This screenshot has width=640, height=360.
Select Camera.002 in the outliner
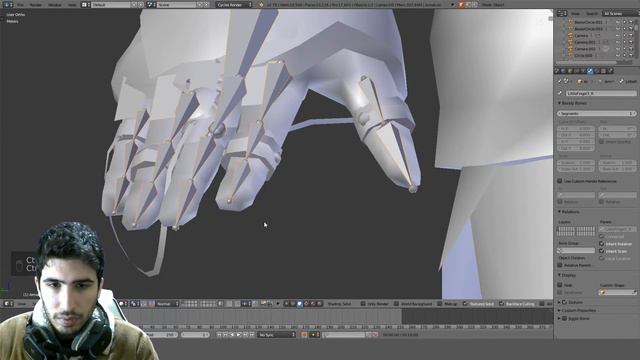[x=585, y=49]
